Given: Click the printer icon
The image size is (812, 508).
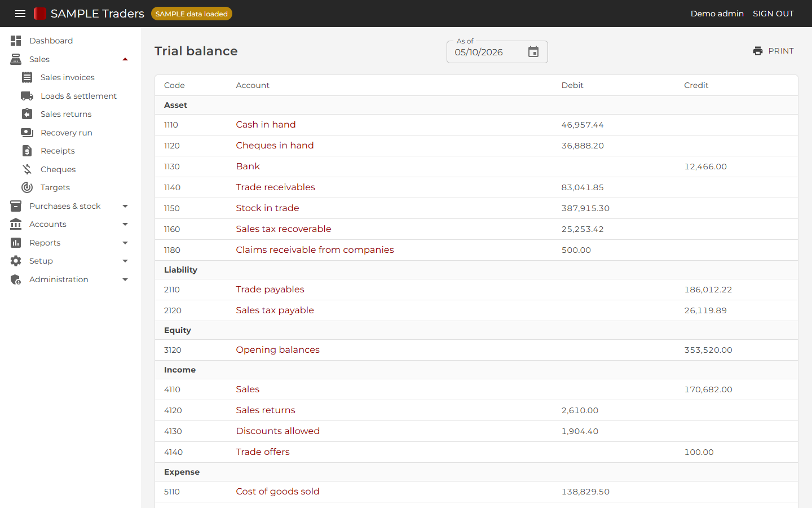Looking at the screenshot, I should tap(758, 51).
